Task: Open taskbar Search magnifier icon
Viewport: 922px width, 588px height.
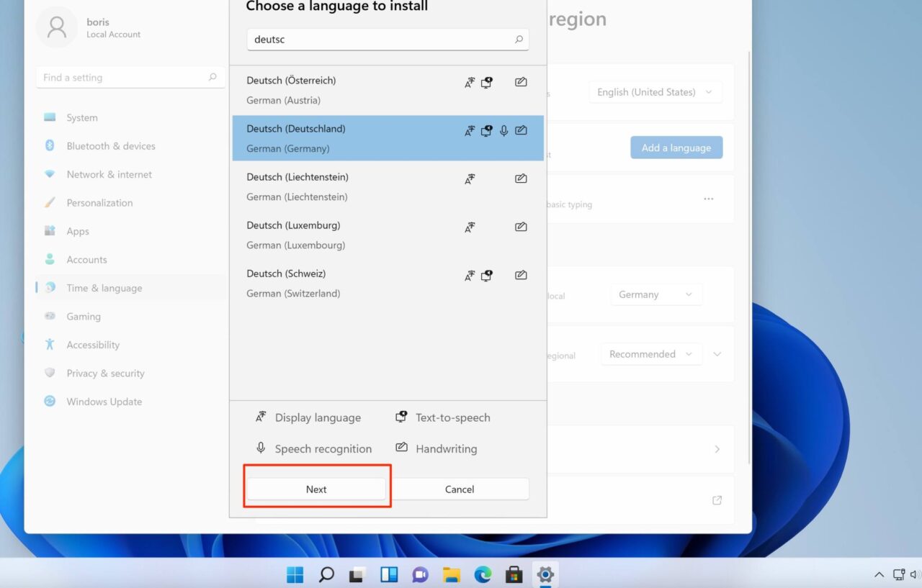Action: 326,574
